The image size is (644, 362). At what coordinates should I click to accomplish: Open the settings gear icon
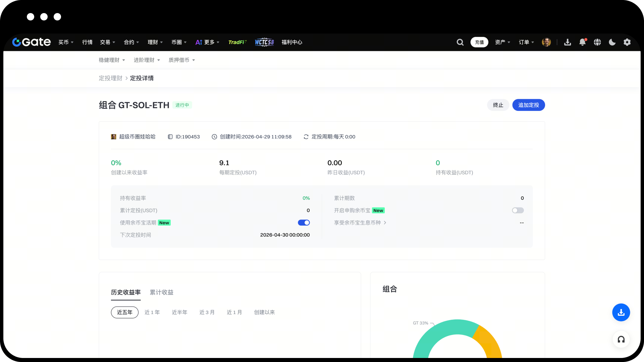pos(627,42)
